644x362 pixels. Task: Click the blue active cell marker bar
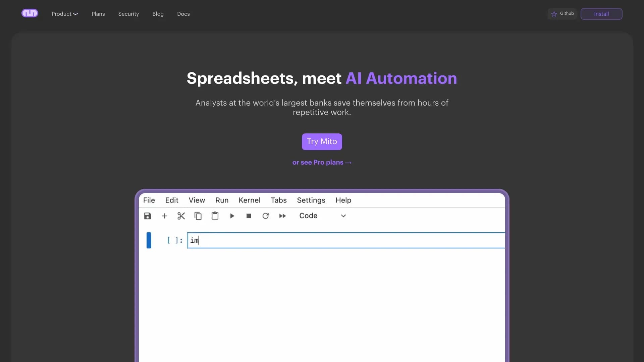click(149, 240)
